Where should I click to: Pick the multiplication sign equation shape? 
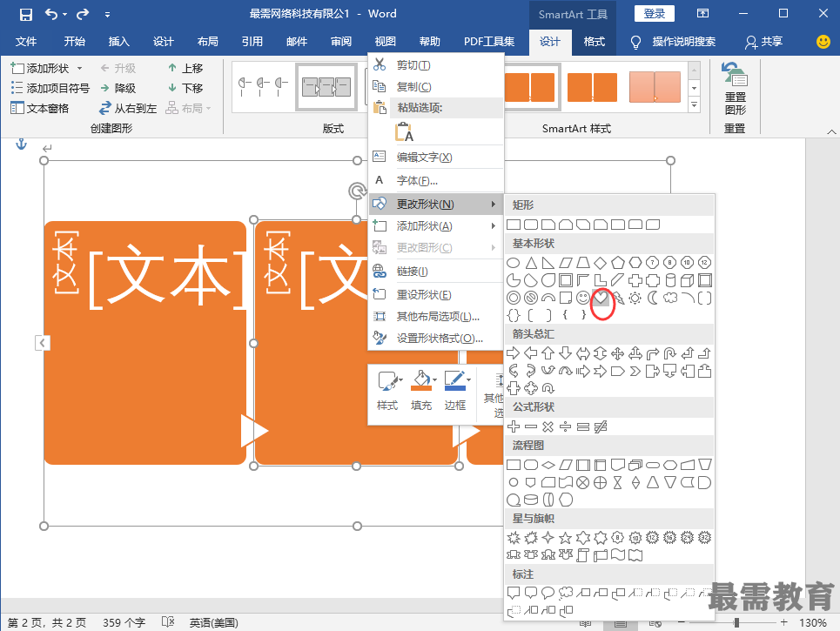coord(548,426)
